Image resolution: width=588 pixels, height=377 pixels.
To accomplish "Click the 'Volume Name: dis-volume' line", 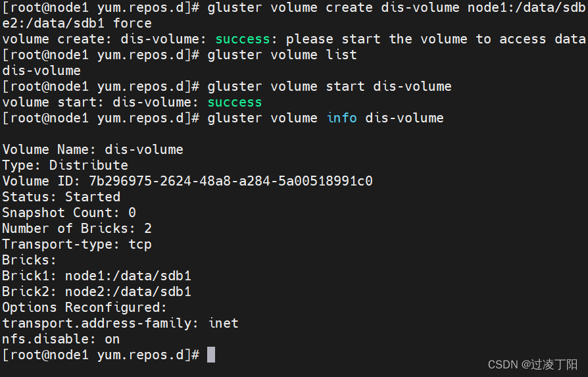I will [93, 149].
